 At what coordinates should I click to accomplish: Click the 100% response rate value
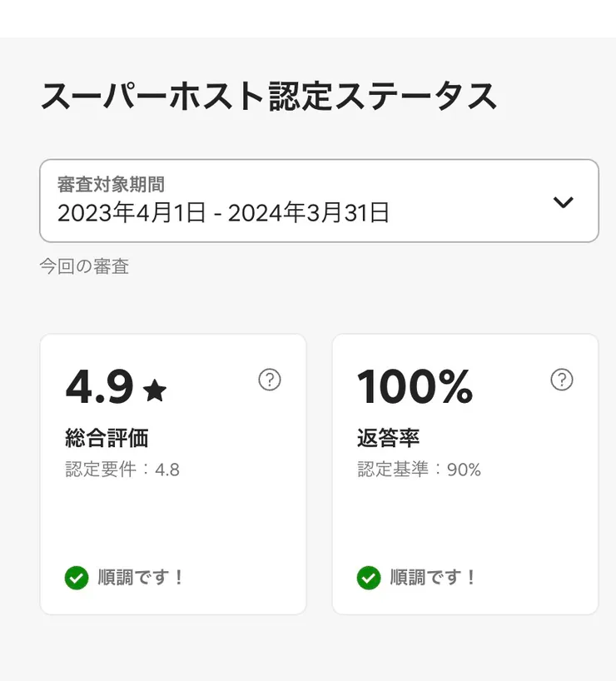point(415,386)
